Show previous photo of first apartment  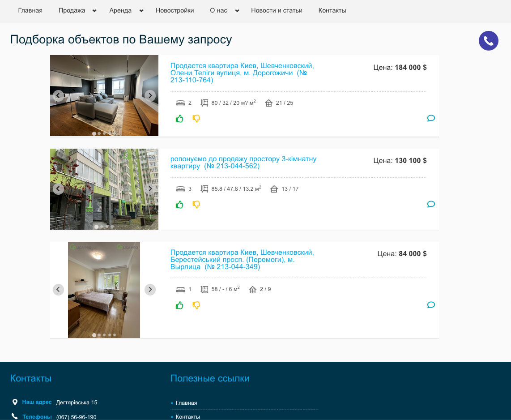pos(58,95)
